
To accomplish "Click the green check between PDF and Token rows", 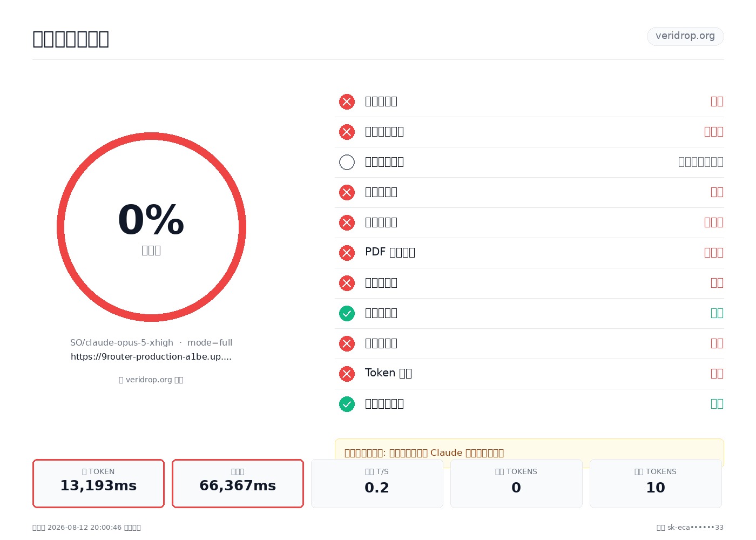I will [x=347, y=313].
